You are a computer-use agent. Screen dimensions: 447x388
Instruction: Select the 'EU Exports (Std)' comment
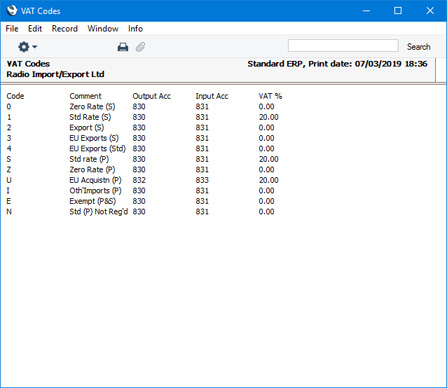[97, 149]
